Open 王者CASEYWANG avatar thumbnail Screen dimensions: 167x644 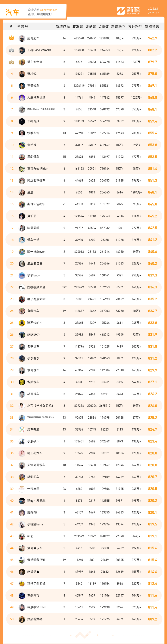22,50
